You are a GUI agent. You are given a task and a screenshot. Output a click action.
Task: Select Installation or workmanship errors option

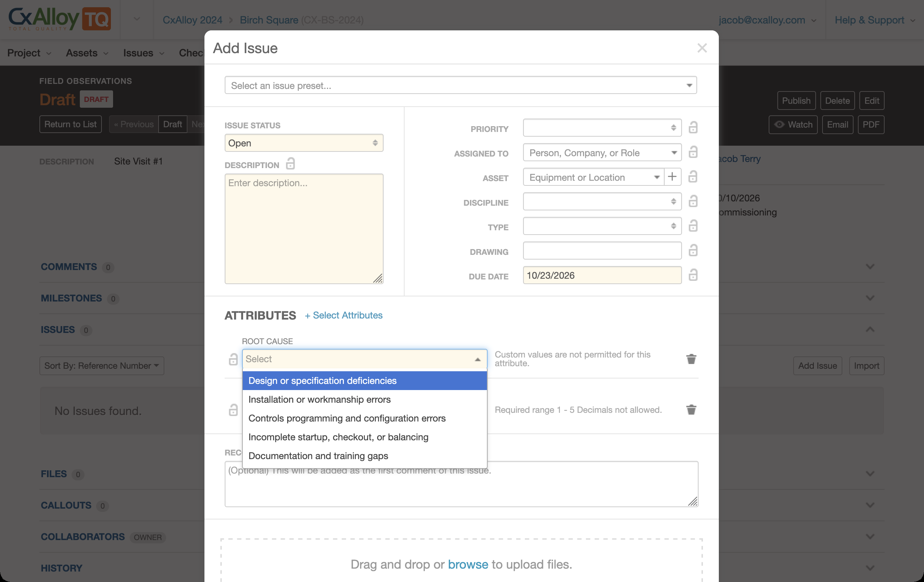364,399
